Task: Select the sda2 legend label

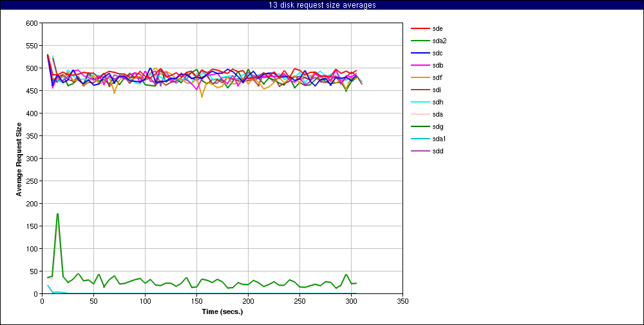Action: coord(439,41)
